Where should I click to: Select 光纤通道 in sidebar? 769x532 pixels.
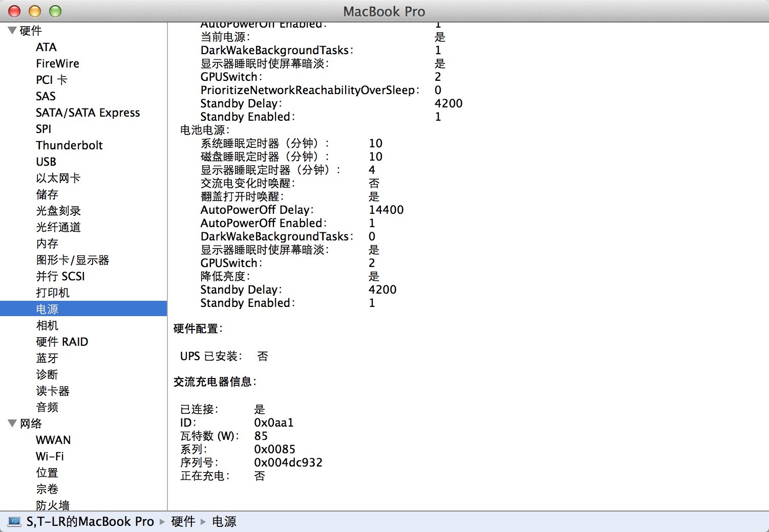coord(58,227)
